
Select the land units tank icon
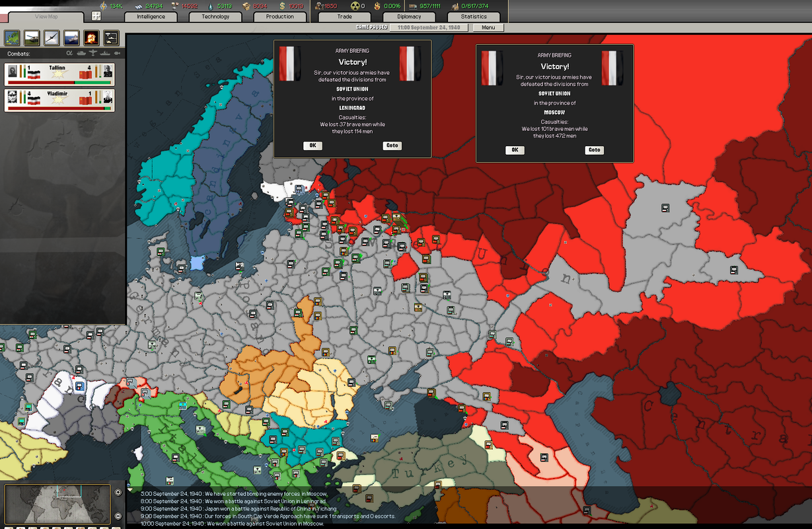32,38
